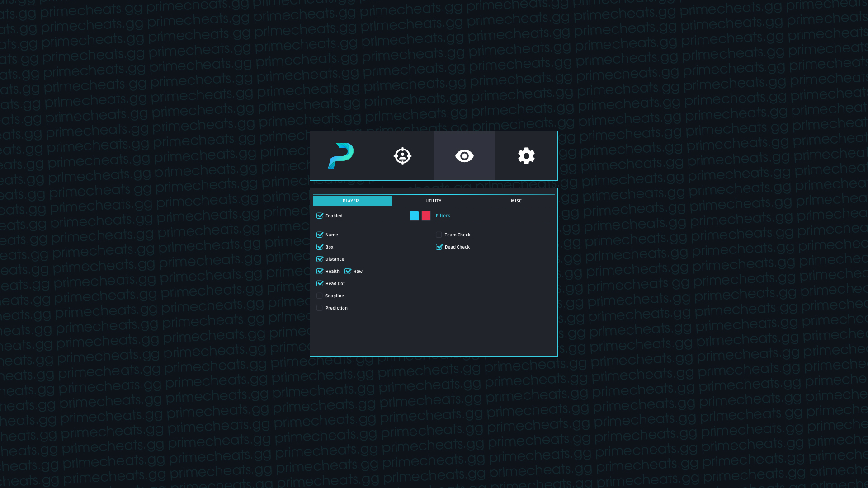Disable the Distance checkbox
Viewport: 868px width, 488px height.
(x=320, y=259)
